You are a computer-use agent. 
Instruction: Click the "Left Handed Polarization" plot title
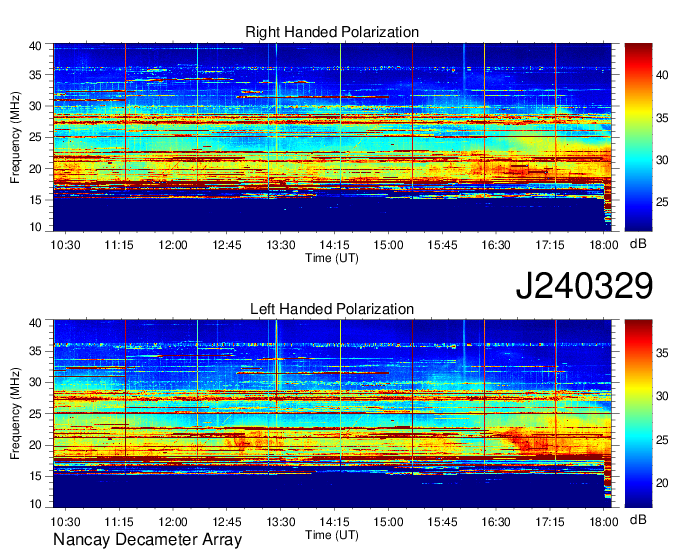click(x=332, y=309)
